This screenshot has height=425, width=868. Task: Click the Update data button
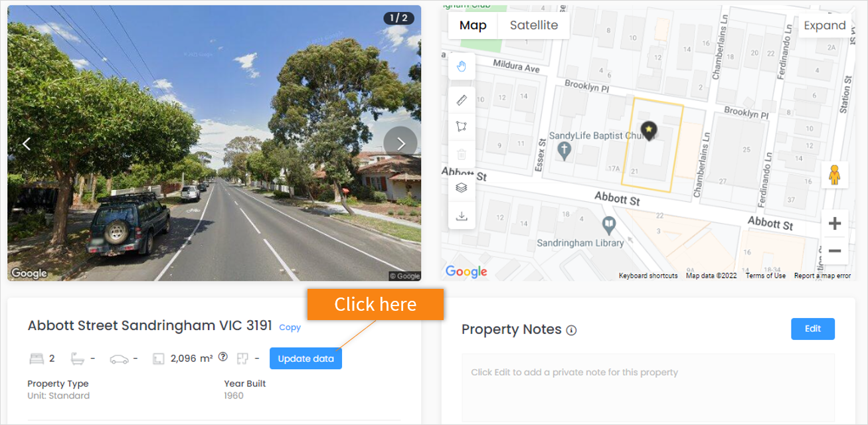pyautogui.click(x=305, y=359)
